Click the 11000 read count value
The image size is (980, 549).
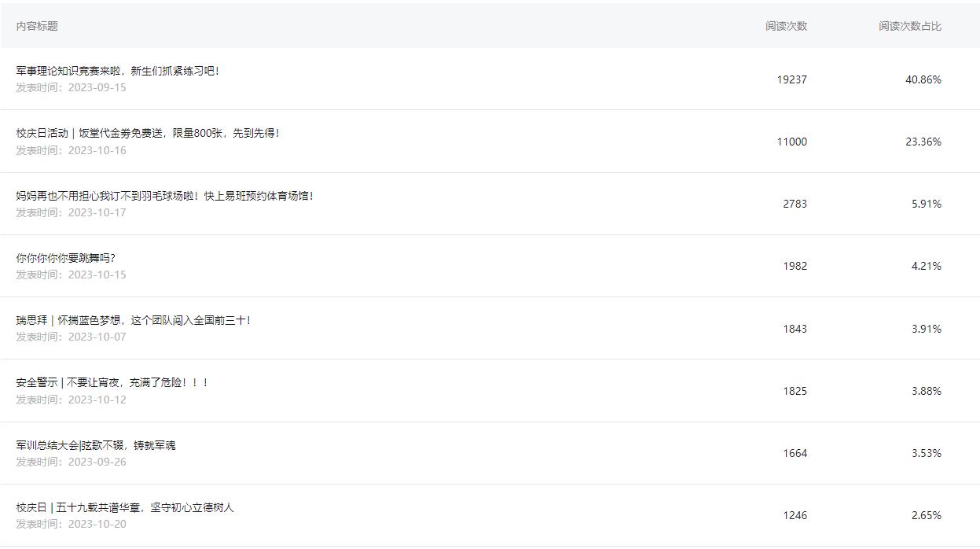[x=791, y=142]
